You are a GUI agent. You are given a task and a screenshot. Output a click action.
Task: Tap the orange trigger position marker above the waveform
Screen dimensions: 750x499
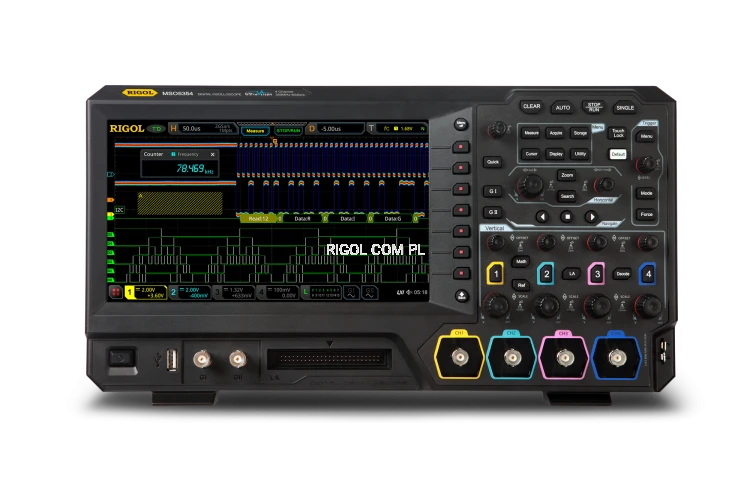pyautogui.click(x=275, y=140)
